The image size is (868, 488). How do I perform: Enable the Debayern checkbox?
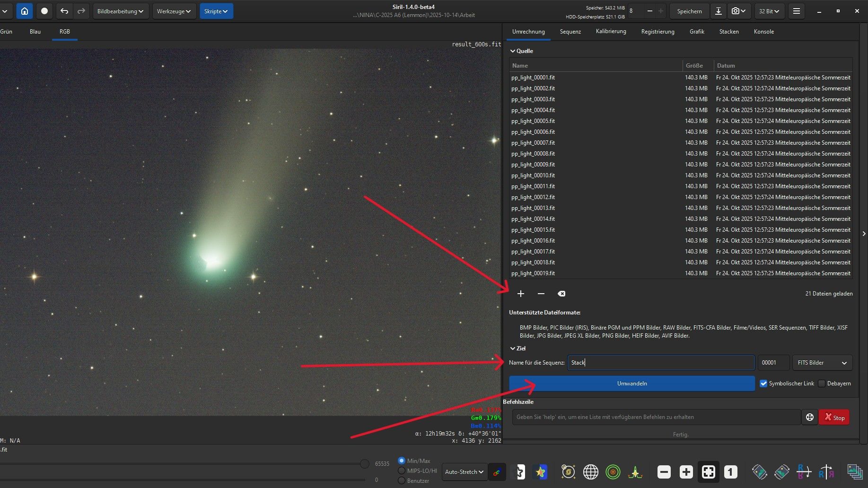[822, 383]
